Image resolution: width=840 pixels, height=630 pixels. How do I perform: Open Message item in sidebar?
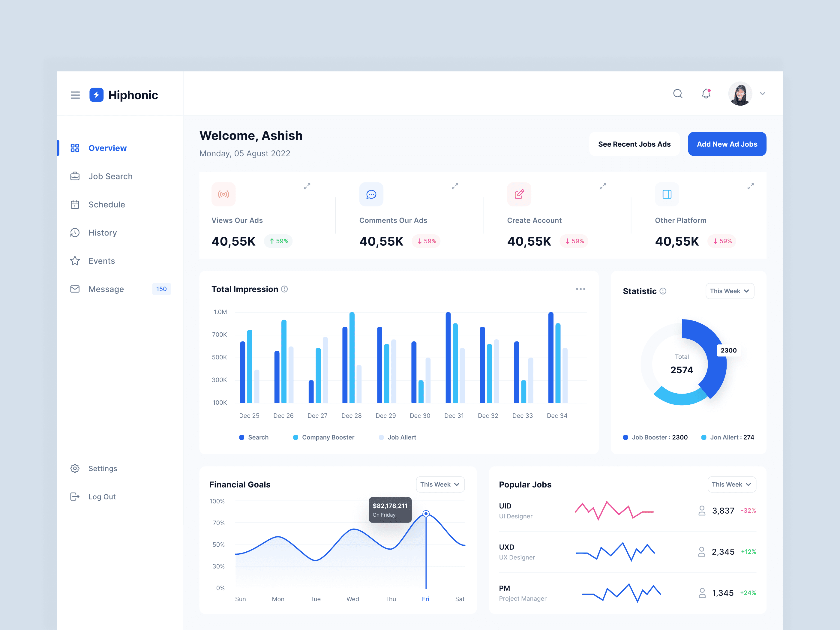[x=106, y=289]
